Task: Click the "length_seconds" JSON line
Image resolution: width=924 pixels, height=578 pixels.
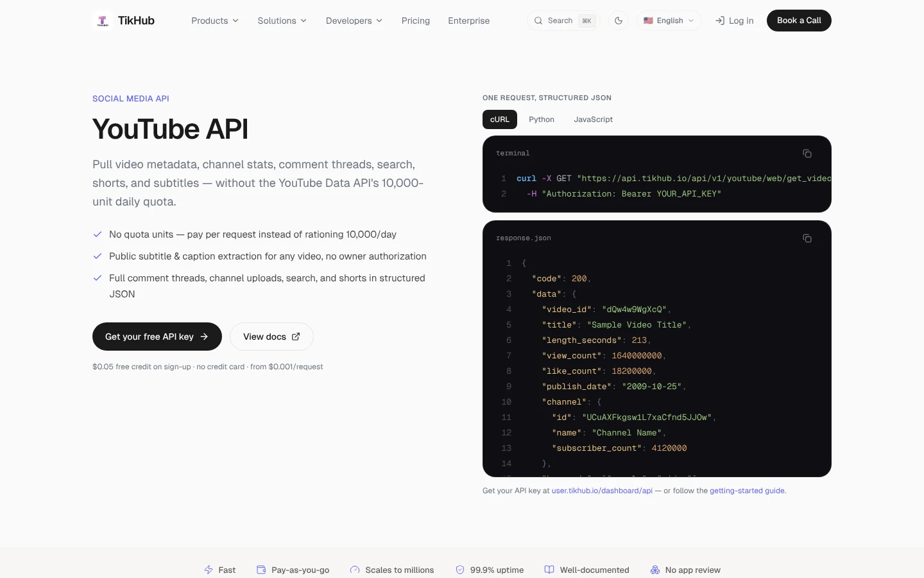Action: (x=597, y=340)
